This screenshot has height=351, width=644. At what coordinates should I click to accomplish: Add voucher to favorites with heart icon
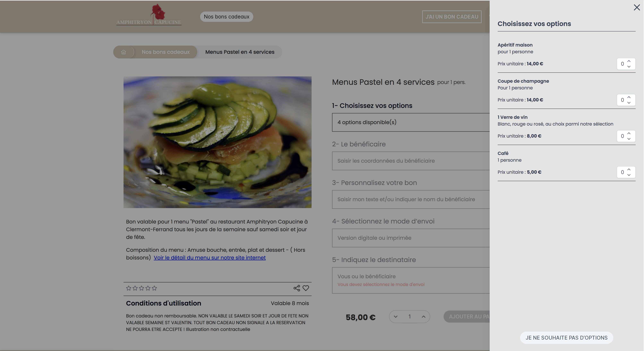[306, 288]
